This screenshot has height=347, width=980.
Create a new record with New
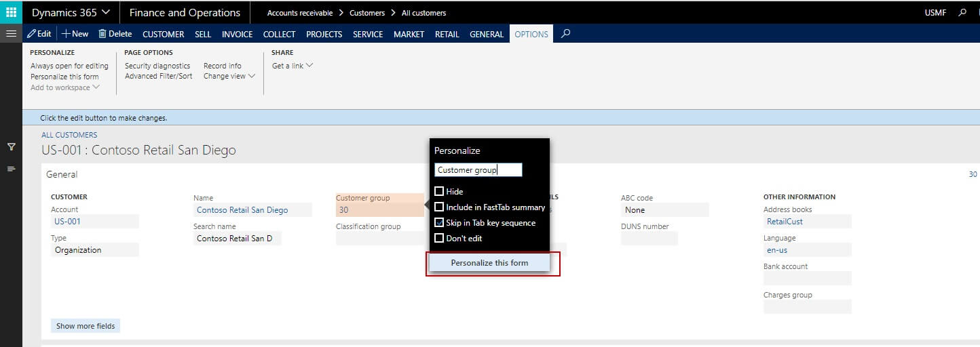tap(75, 34)
